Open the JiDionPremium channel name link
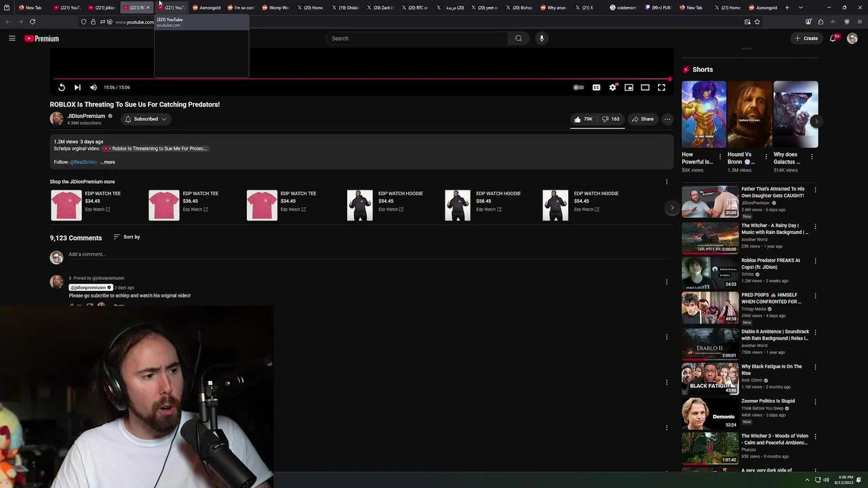Viewport: 868px width, 488px height. pos(86,116)
